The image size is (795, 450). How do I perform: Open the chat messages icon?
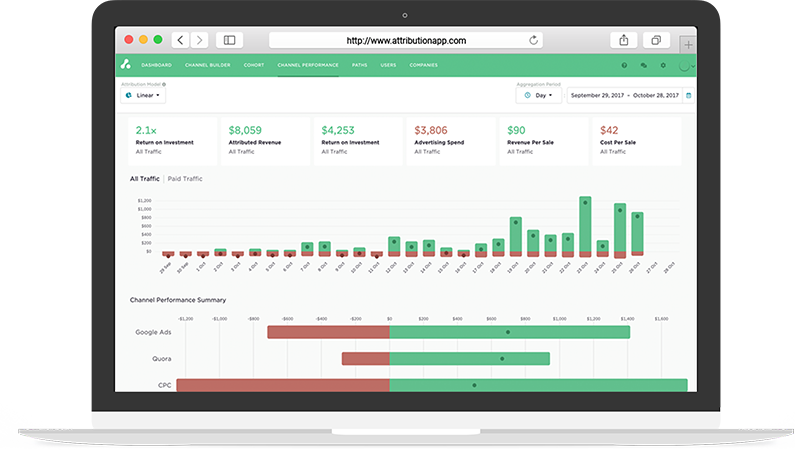[643, 65]
